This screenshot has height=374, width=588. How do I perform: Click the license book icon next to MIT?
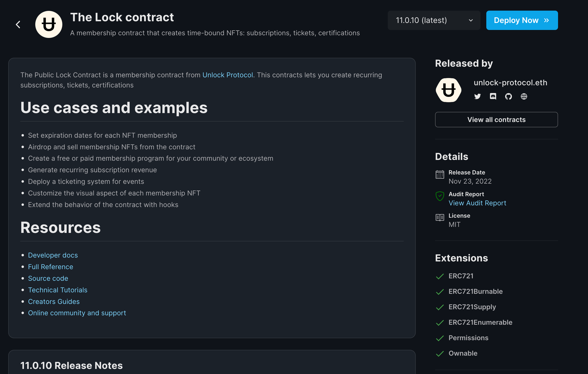click(440, 217)
